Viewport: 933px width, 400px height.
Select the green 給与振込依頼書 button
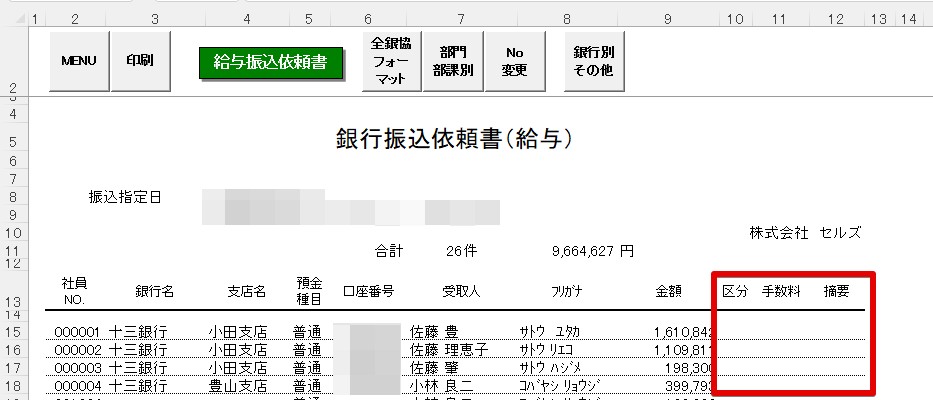pyautogui.click(x=270, y=62)
